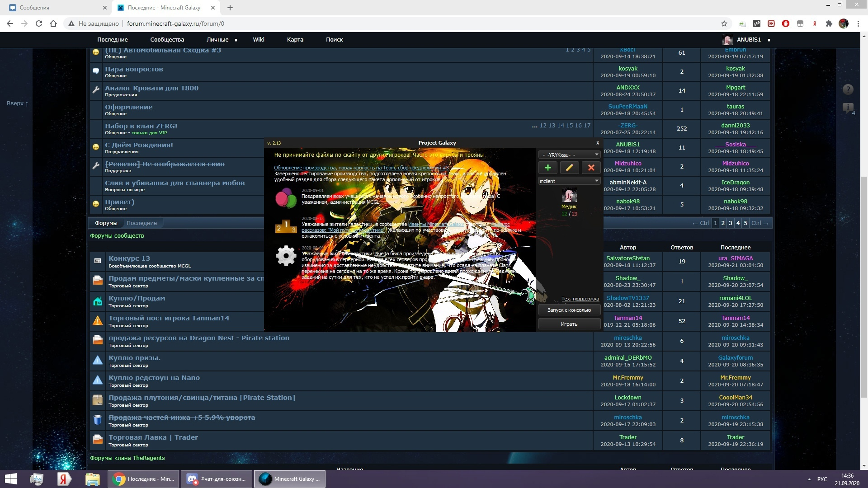Screen dimensions: 868x488
Task: Open Обновление производства news link in launcher
Action: [x=361, y=168]
